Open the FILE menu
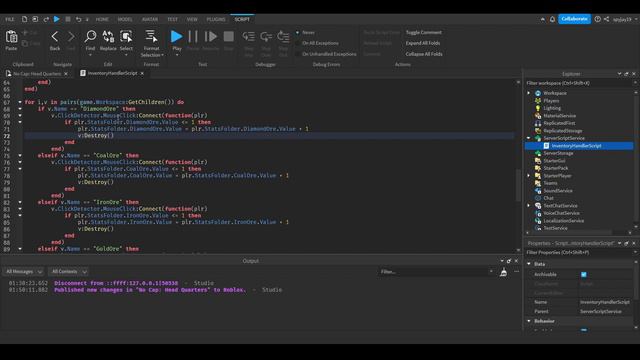 10,19
